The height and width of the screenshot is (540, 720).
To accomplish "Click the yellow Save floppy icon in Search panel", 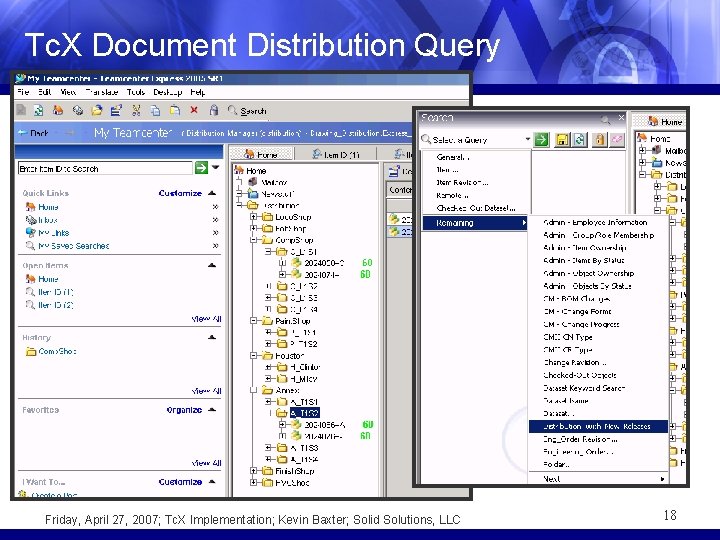I will 562,140.
